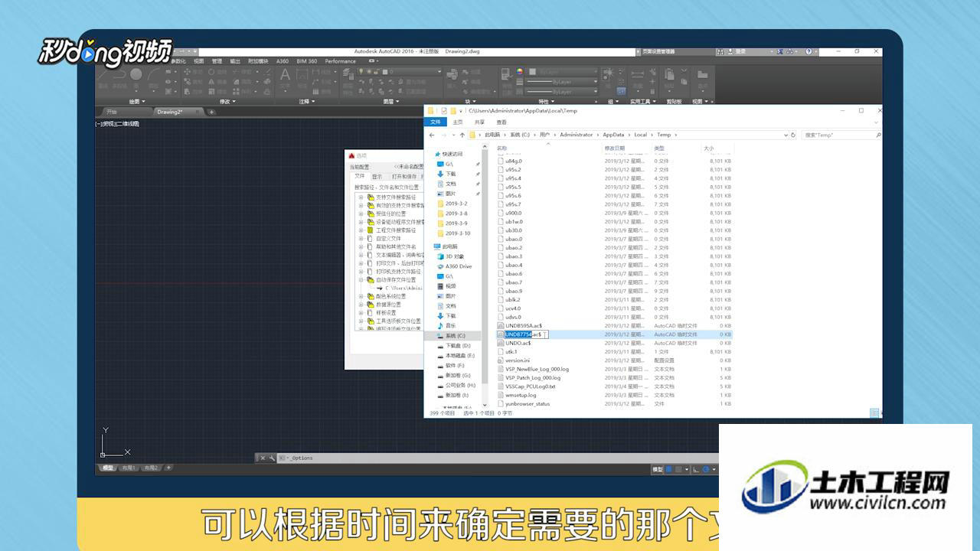
Task: Expand 受信任的位置 node in Options
Action: 361,214
